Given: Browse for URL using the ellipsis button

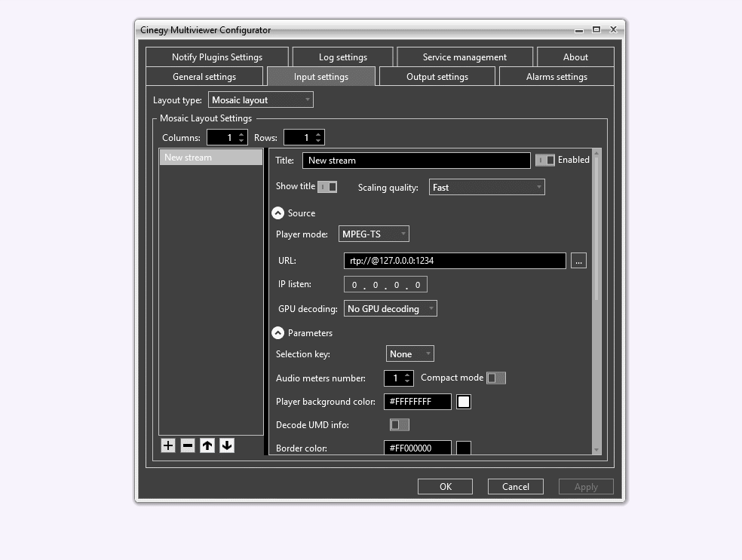Looking at the screenshot, I should pos(578,261).
